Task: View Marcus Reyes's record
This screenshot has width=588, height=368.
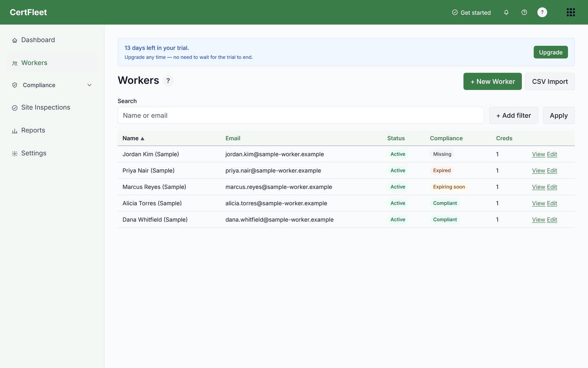Action: coord(539,187)
